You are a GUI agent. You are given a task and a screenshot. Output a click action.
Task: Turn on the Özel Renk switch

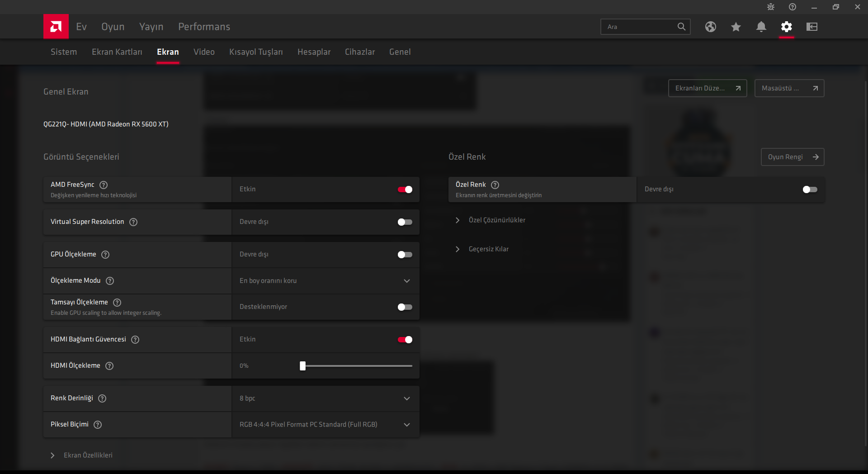coord(810,190)
